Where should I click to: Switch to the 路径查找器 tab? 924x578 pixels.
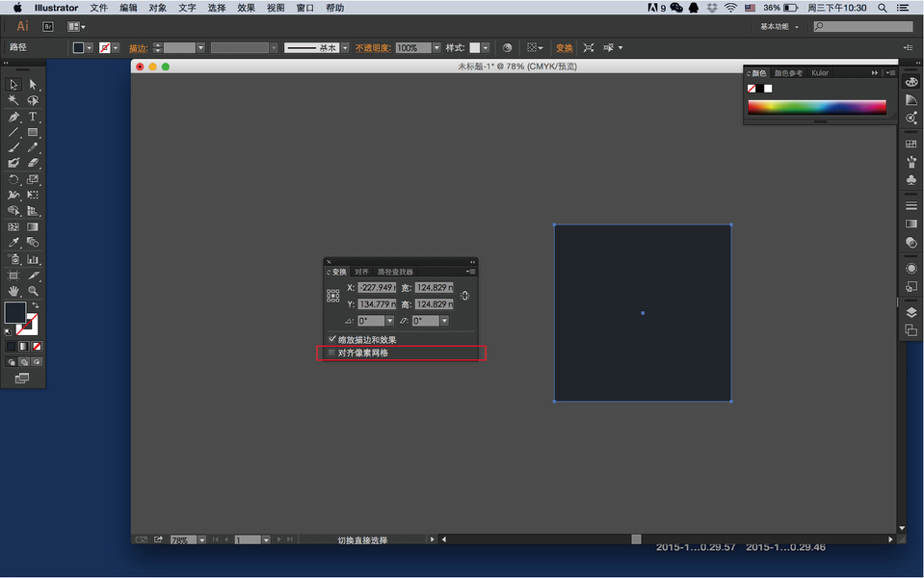[395, 272]
